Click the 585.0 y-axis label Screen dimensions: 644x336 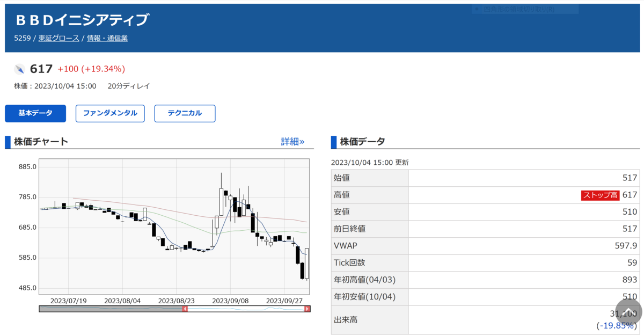pyautogui.click(x=27, y=258)
